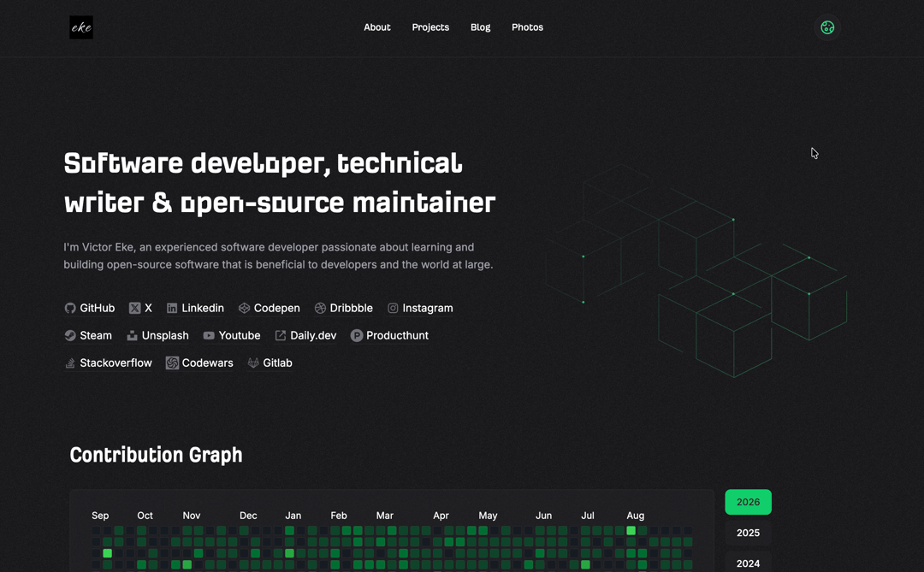Click the Codewars icon
The image size is (924, 572).
(172, 363)
